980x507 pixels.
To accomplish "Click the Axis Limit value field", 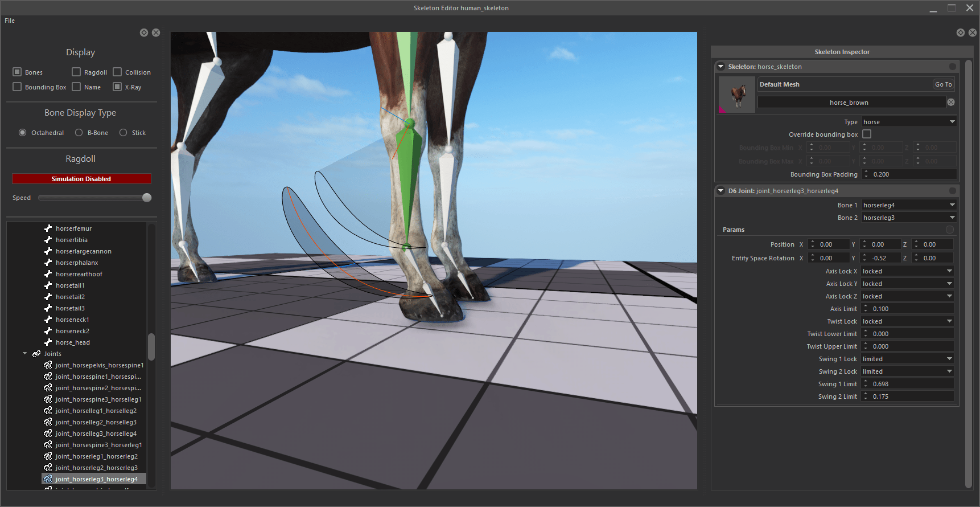I will coord(908,309).
